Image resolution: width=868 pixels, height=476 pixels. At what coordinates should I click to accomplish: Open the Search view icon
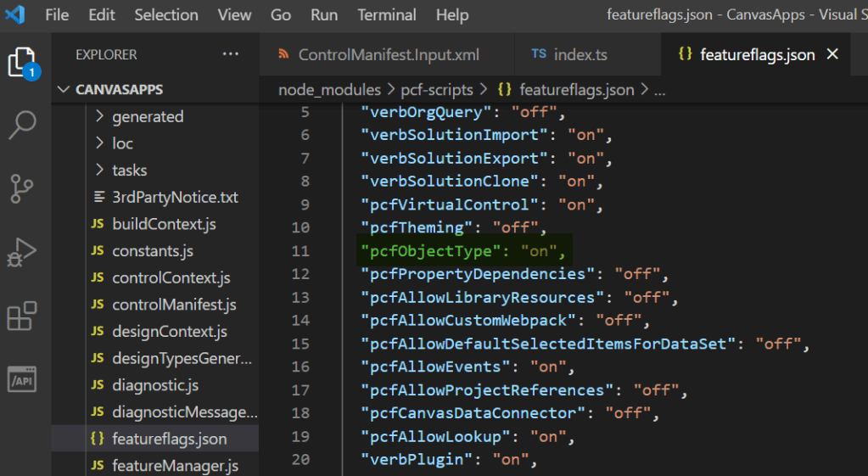pyautogui.click(x=23, y=124)
